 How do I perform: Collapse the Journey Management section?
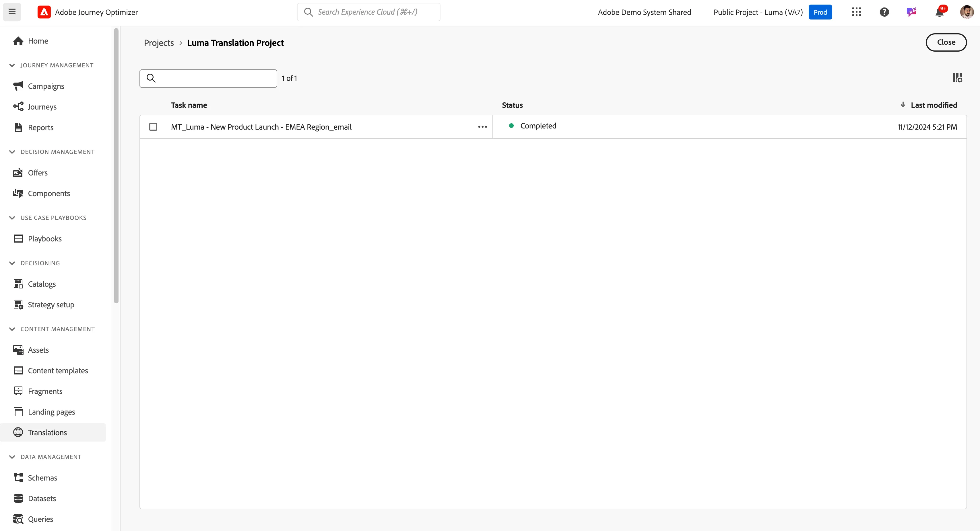click(12, 65)
